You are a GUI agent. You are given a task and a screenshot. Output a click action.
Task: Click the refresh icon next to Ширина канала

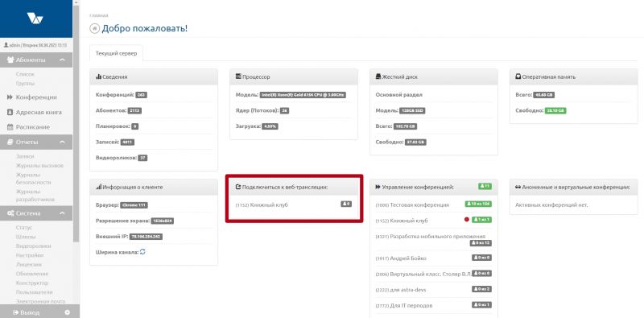tap(142, 252)
